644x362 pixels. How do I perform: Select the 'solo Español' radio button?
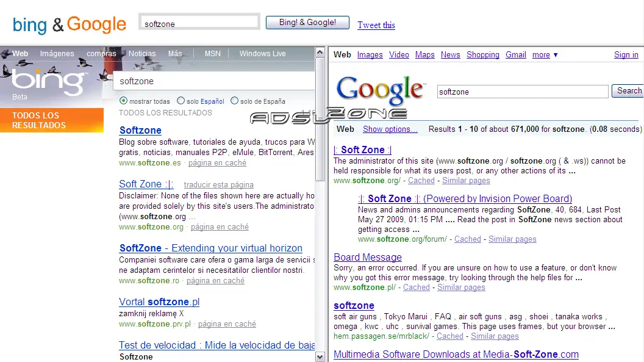(181, 101)
